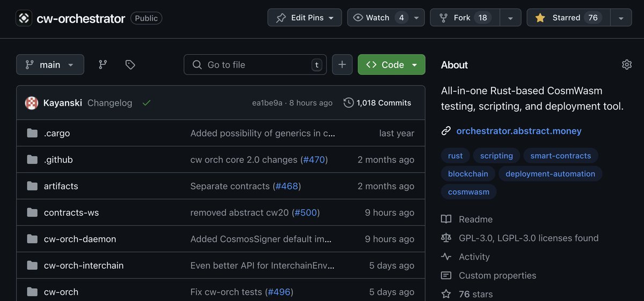Open Kayanski author profile link
This screenshot has width=644, height=301.
62,103
